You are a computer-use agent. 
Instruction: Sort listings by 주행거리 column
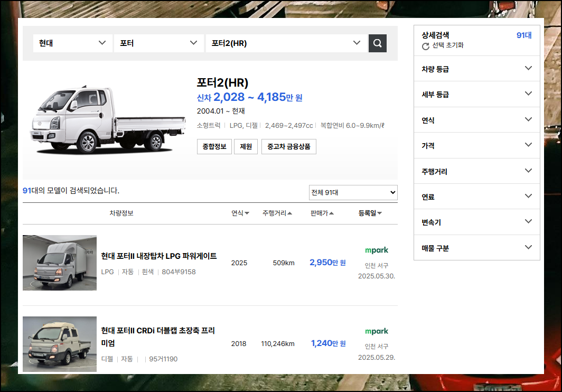[x=277, y=213]
